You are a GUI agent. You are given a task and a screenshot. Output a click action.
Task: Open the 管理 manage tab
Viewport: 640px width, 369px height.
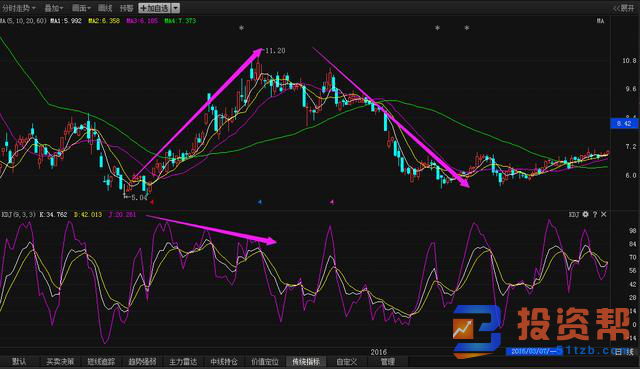pos(388,362)
